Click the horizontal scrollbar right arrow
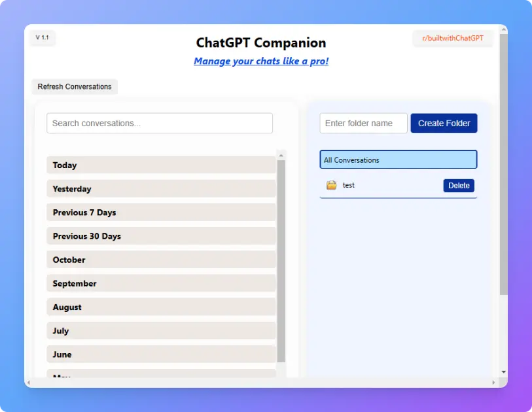This screenshot has width=532, height=412. (493, 383)
